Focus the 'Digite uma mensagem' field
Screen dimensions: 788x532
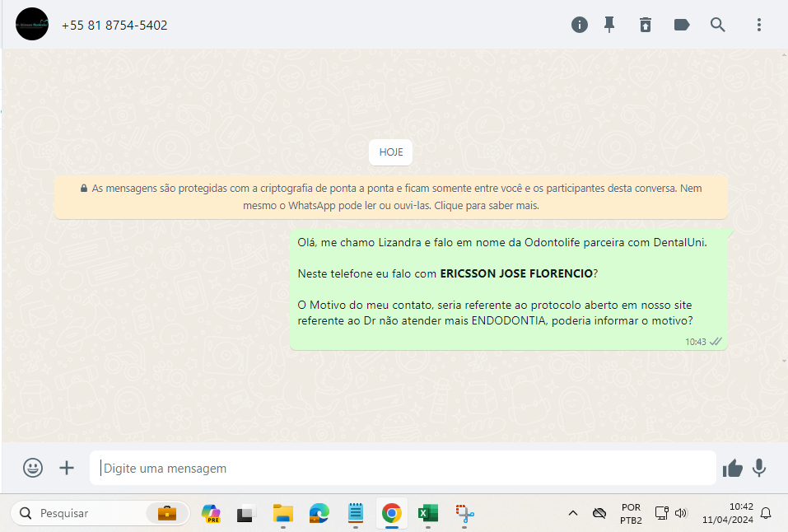[x=403, y=468]
